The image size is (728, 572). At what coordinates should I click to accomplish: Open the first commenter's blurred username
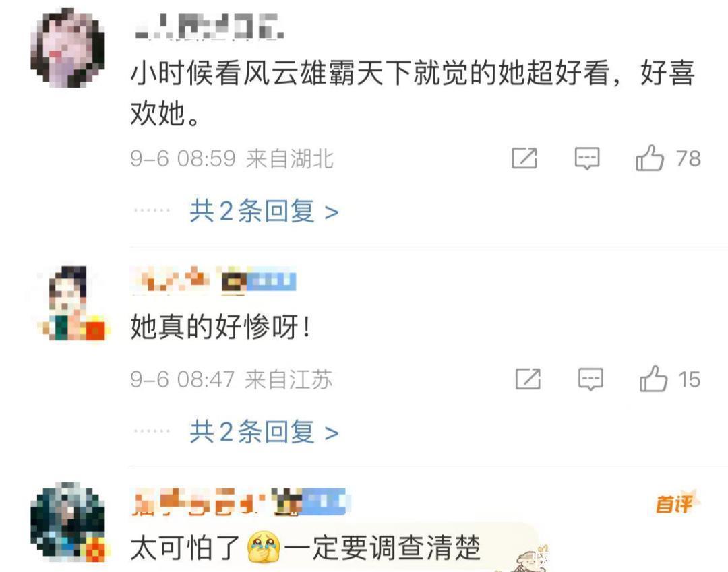[209, 27]
